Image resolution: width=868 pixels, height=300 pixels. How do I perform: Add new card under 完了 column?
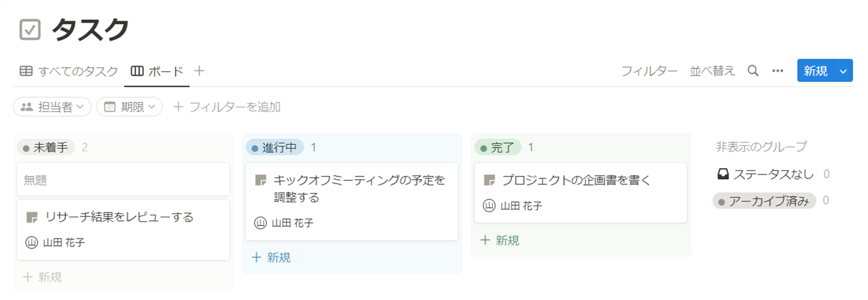click(500, 241)
